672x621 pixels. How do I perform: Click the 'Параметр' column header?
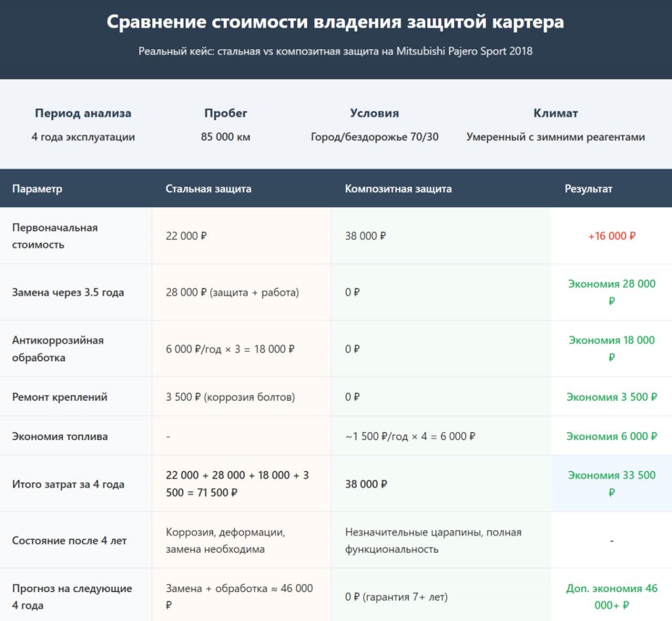(37, 189)
